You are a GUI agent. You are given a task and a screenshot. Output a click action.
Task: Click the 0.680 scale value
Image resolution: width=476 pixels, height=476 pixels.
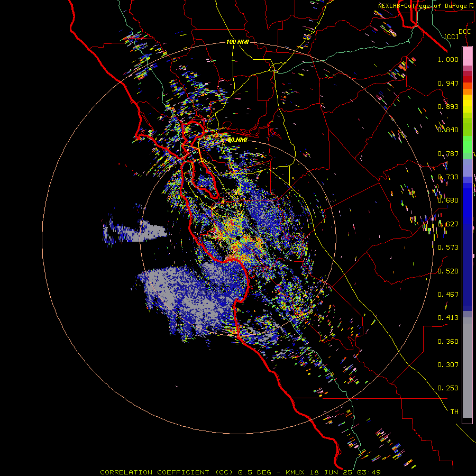point(448,200)
